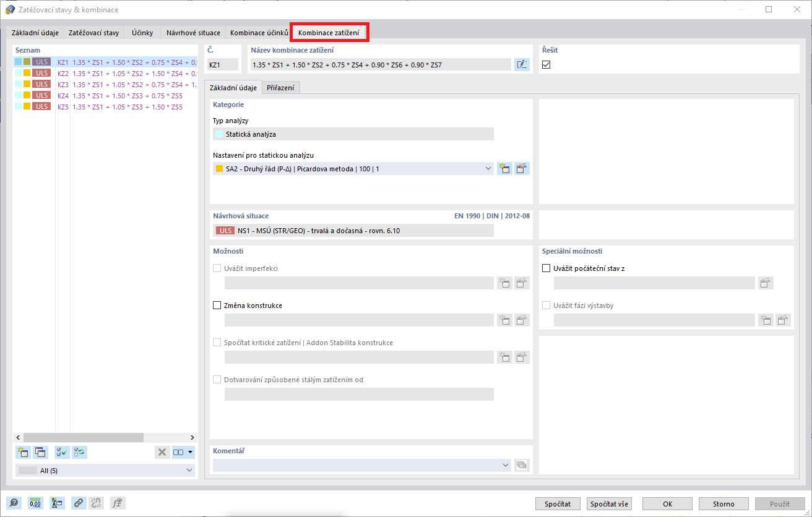Open the SA2 static analysis settings dropdown
The width and height of the screenshot is (812, 517).
(488, 168)
